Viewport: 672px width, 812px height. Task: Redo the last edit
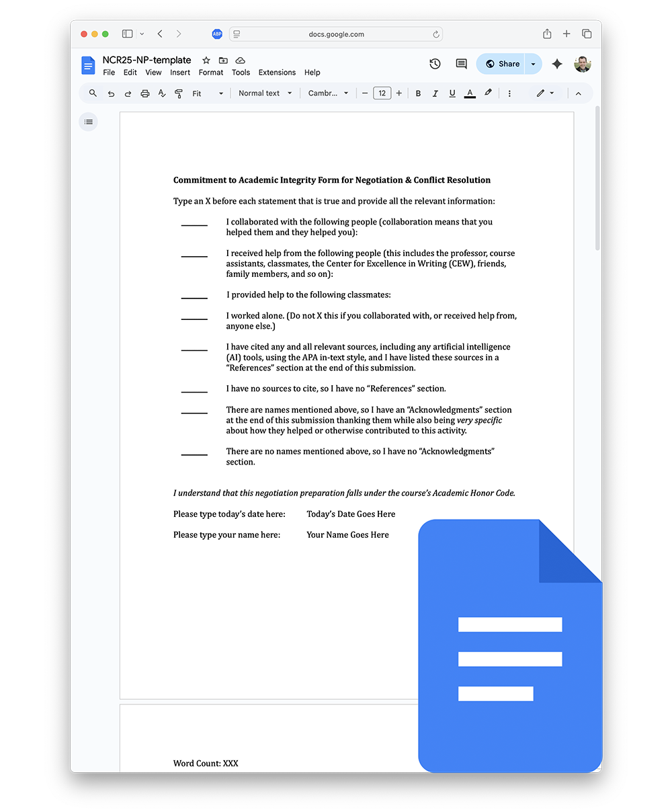click(x=128, y=93)
